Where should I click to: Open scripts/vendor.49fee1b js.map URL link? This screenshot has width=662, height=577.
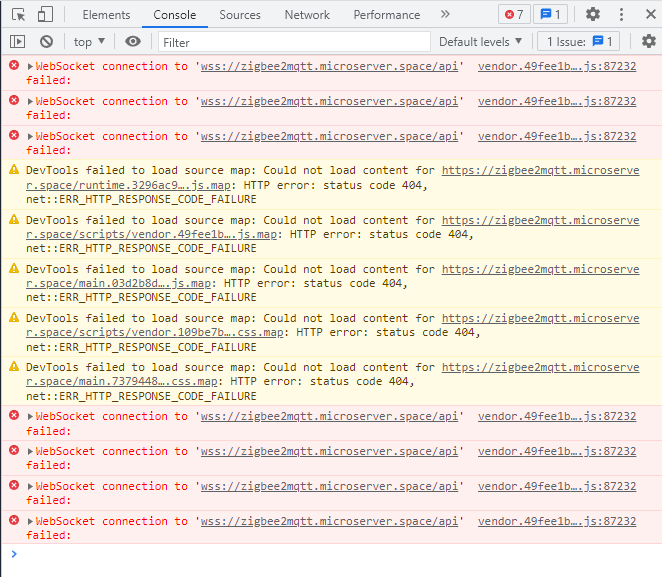pyautogui.click(x=152, y=234)
